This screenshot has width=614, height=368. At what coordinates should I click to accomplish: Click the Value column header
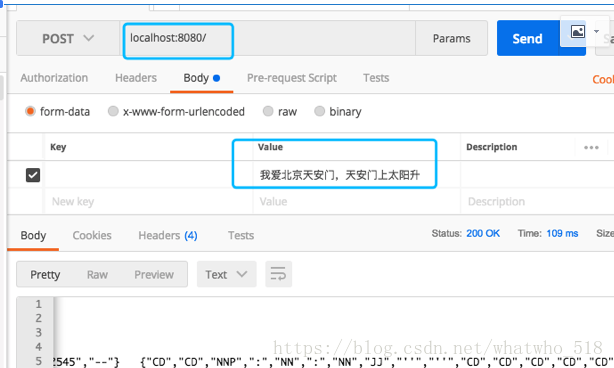(x=270, y=147)
